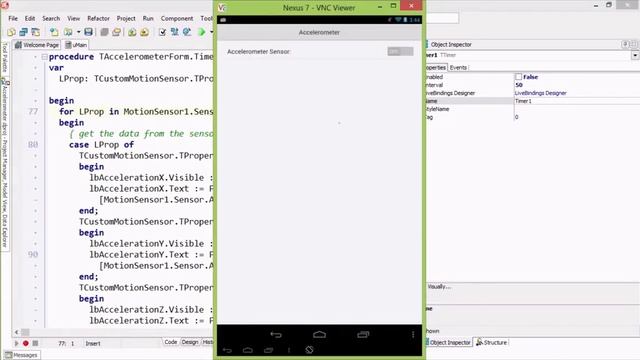Tap the three-dot overflow menu in Android nav bar
This screenshot has width=640, height=360.
pyautogui.click(x=413, y=335)
